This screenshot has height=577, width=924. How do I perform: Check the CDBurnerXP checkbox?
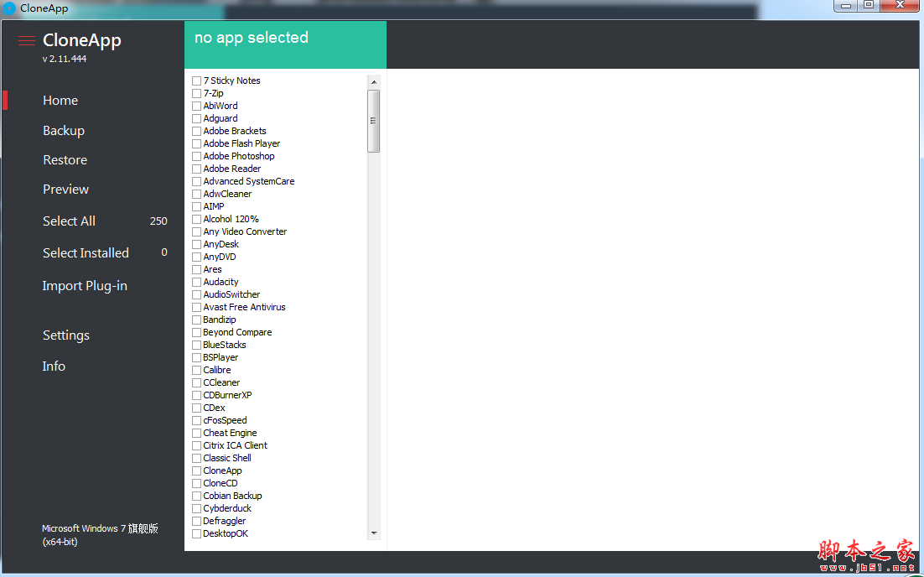point(197,395)
